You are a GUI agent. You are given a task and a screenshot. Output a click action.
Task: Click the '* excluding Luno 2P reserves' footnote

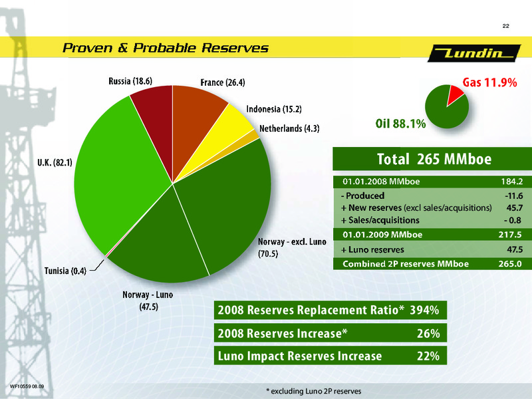coord(314,391)
